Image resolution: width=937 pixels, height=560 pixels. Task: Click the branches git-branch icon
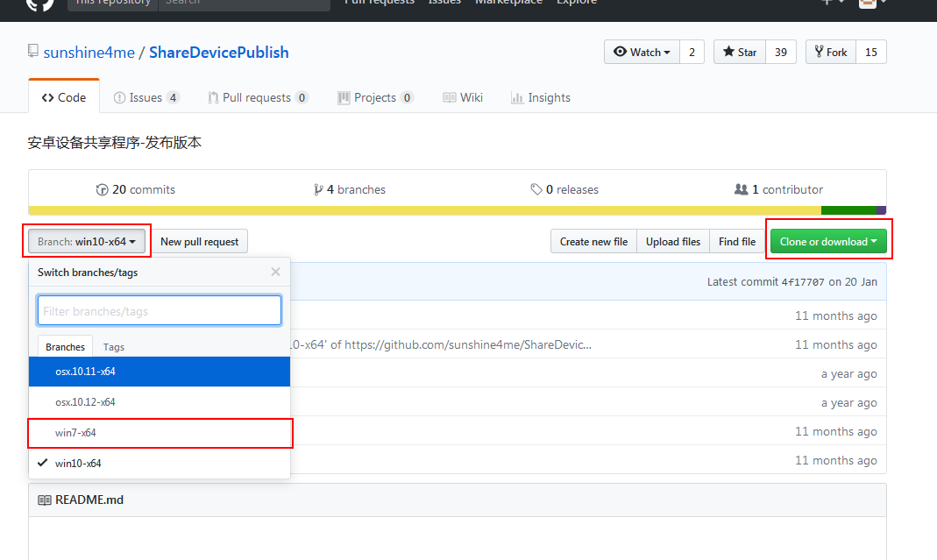[x=318, y=190]
